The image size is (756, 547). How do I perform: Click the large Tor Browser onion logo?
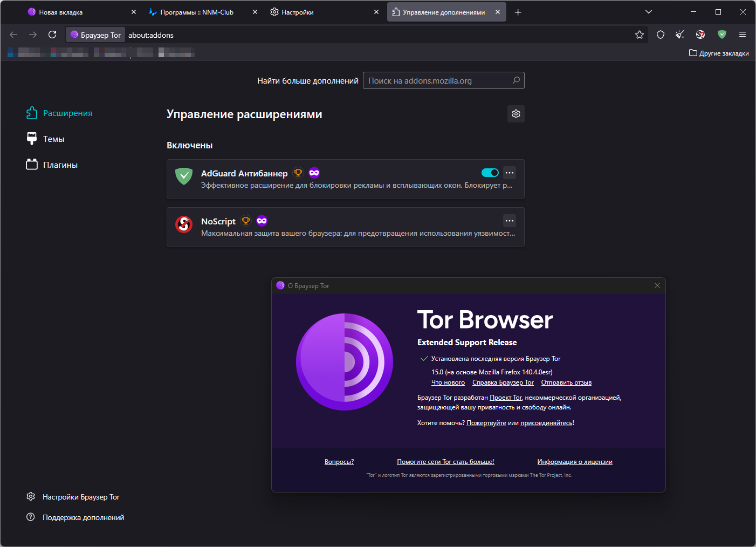(x=345, y=362)
